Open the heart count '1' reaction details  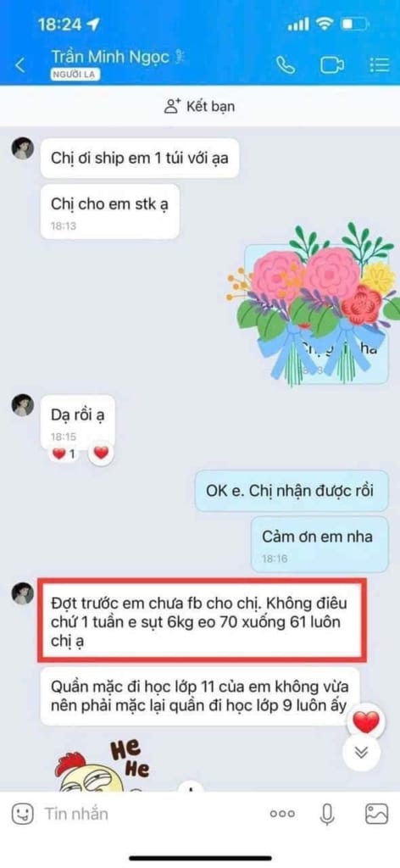tap(64, 454)
